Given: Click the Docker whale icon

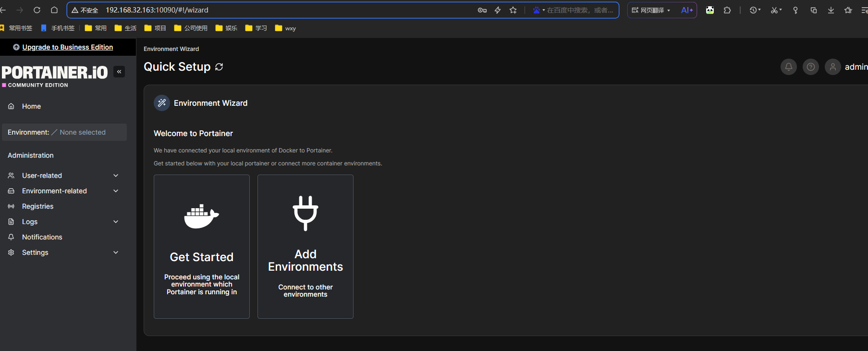Looking at the screenshot, I should click(x=202, y=216).
